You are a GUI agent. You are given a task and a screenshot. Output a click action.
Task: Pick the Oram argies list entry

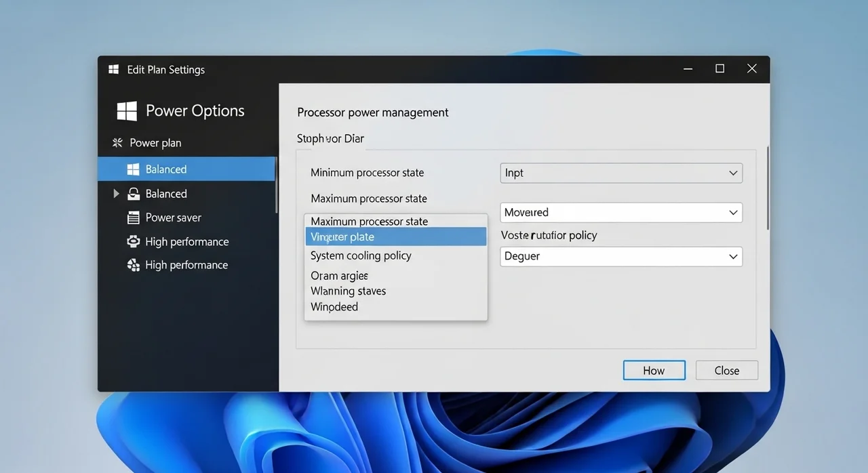(339, 276)
